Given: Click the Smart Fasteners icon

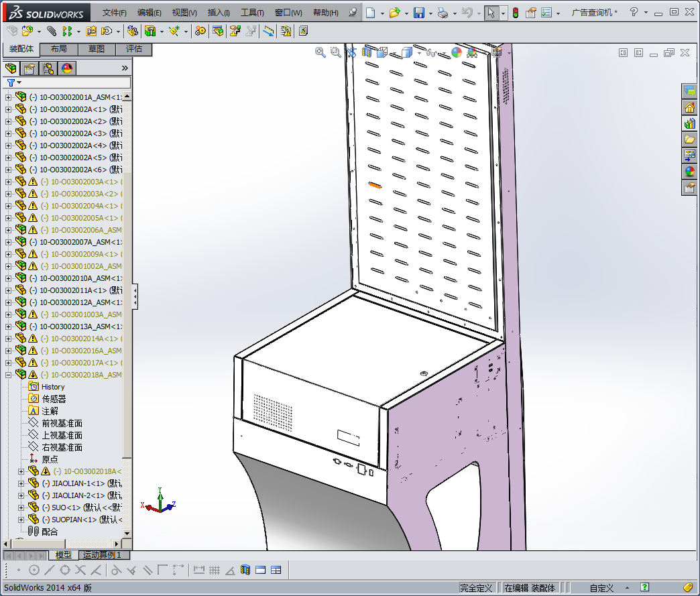Looking at the screenshot, I should click(91, 31).
